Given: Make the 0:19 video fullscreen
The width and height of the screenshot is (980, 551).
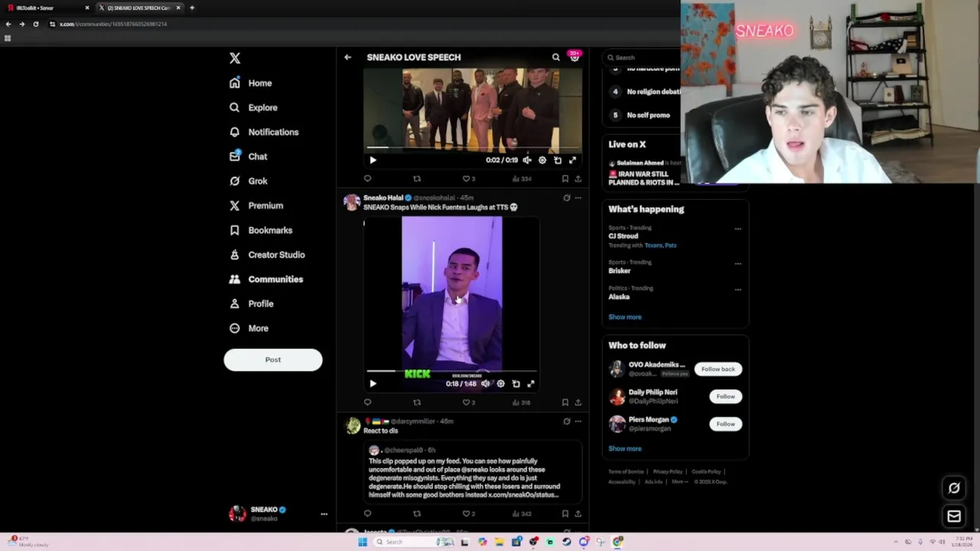Looking at the screenshot, I should point(572,160).
